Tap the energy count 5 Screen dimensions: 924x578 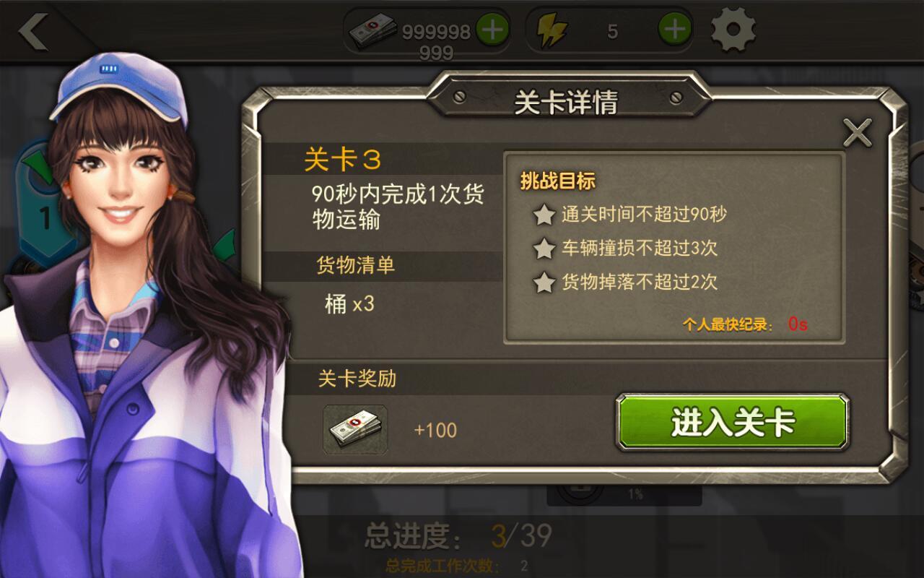click(613, 32)
